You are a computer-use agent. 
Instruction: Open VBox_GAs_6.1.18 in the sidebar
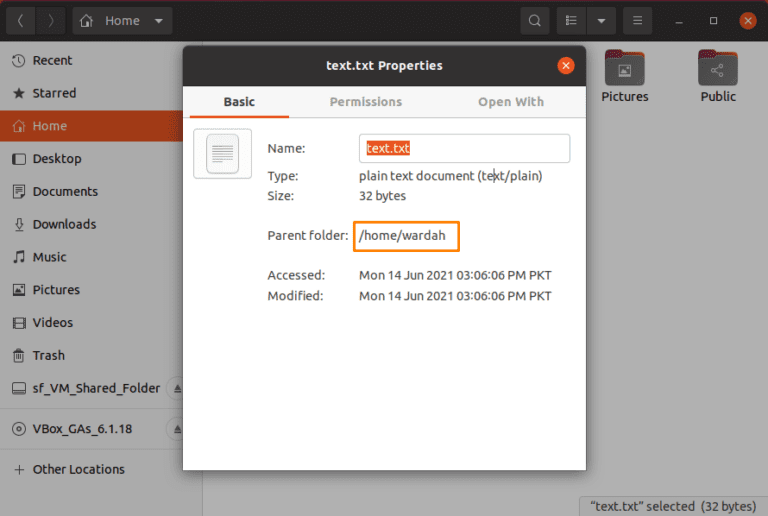tap(91, 429)
